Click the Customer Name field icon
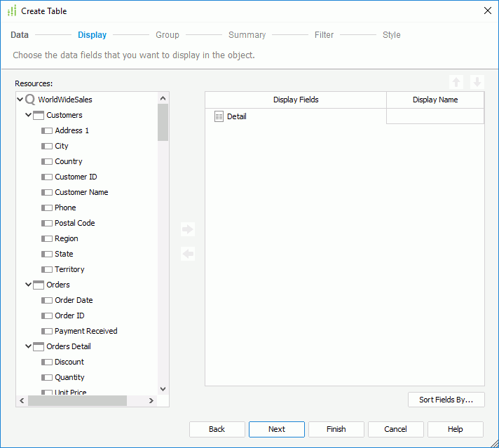 pyautogui.click(x=47, y=192)
